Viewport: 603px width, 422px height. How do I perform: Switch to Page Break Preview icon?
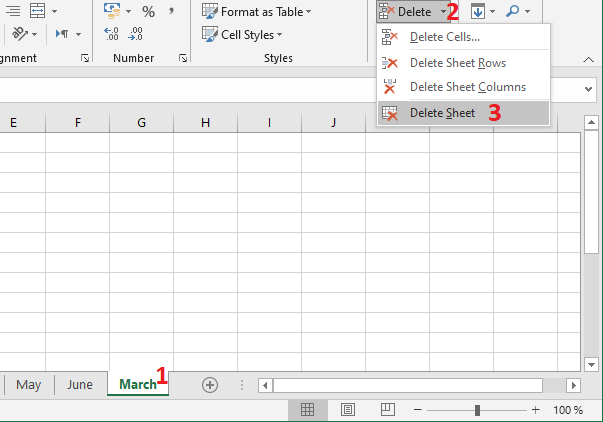coord(386,410)
